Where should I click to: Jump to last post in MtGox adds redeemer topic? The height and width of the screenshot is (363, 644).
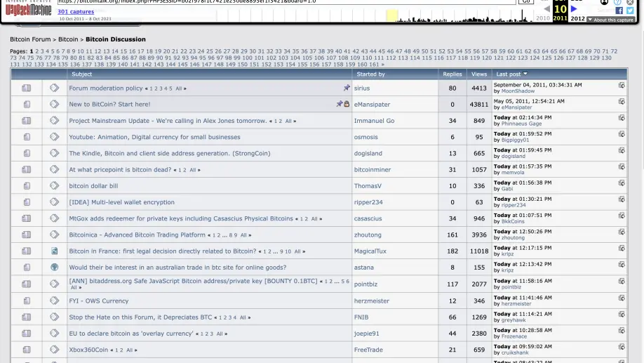point(622,216)
